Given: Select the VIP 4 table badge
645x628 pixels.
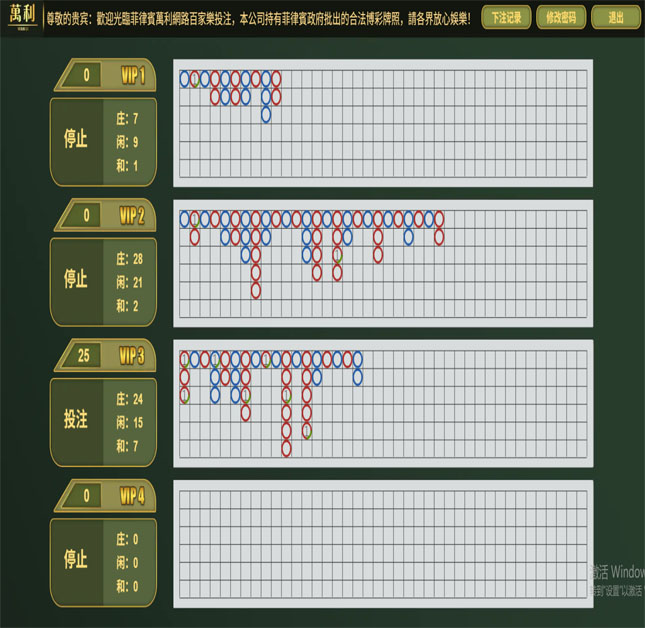Looking at the screenshot, I should (x=132, y=495).
